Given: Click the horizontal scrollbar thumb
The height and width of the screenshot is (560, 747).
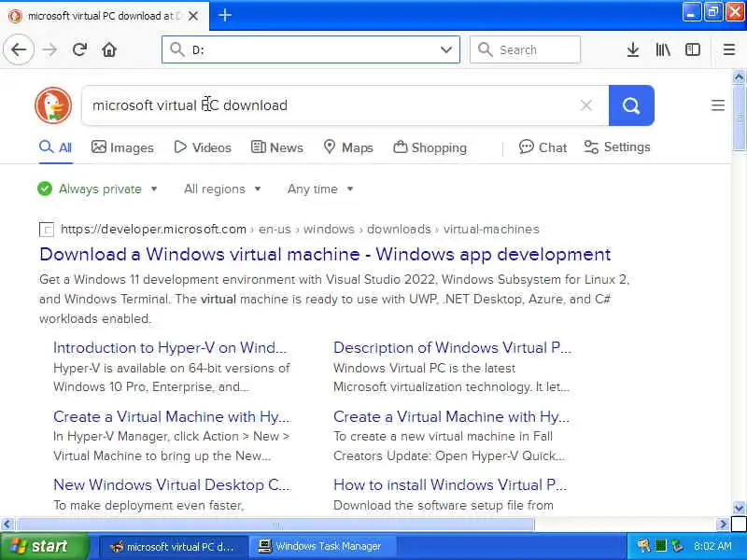Looking at the screenshot, I should pyautogui.click(x=275, y=525).
